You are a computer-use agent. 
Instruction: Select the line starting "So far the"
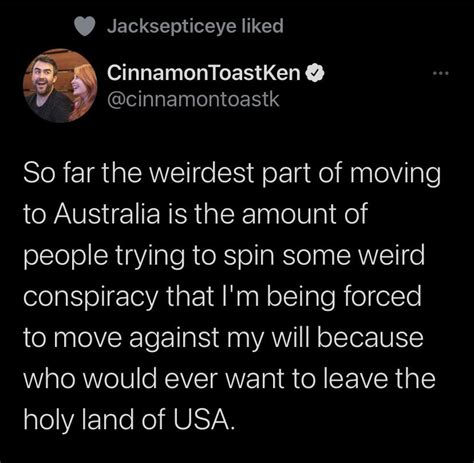pos(232,175)
